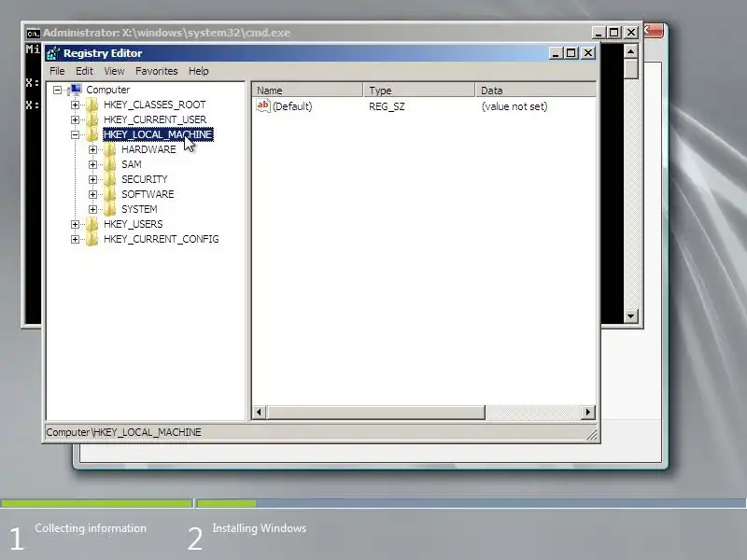Click the string value icon beside (Default)
747x560 pixels.
point(263,105)
